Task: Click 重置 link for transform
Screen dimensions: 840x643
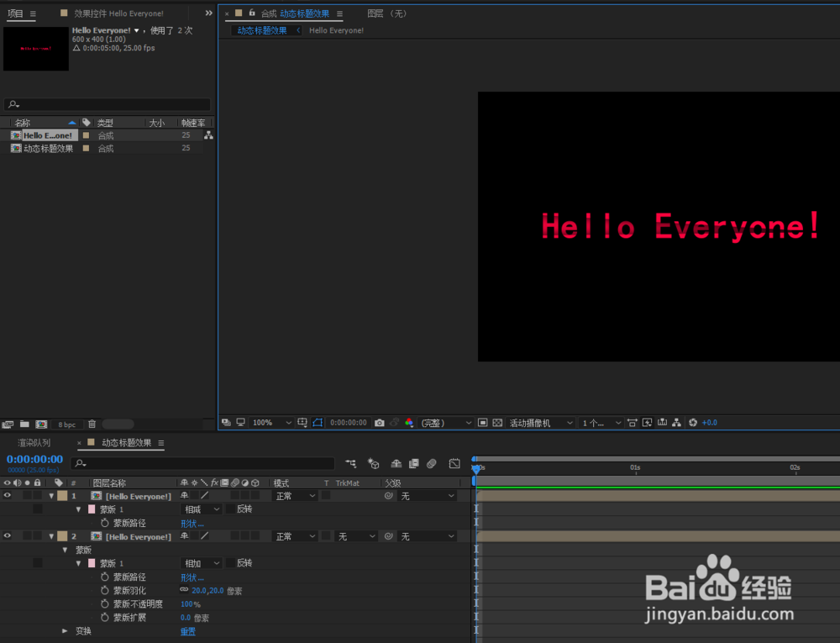Action: point(188,631)
